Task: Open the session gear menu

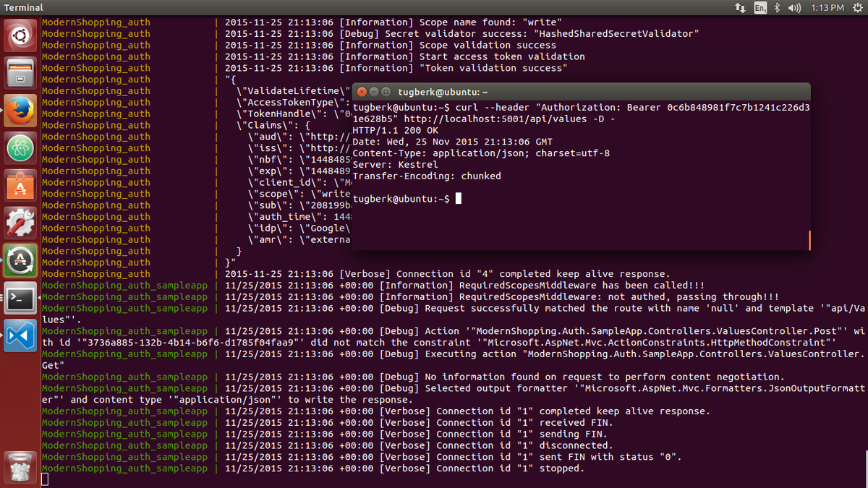Action: [856, 7]
